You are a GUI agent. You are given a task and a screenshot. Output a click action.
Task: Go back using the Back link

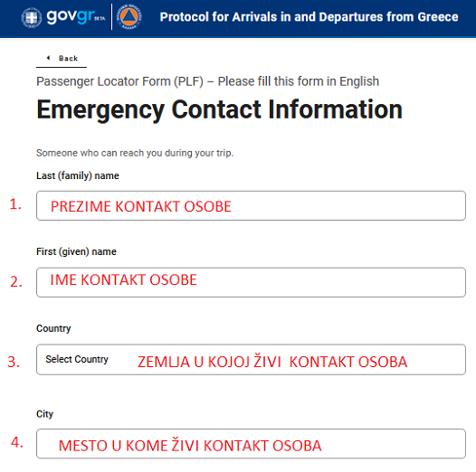pyautogui.click(x=62, y=58)
